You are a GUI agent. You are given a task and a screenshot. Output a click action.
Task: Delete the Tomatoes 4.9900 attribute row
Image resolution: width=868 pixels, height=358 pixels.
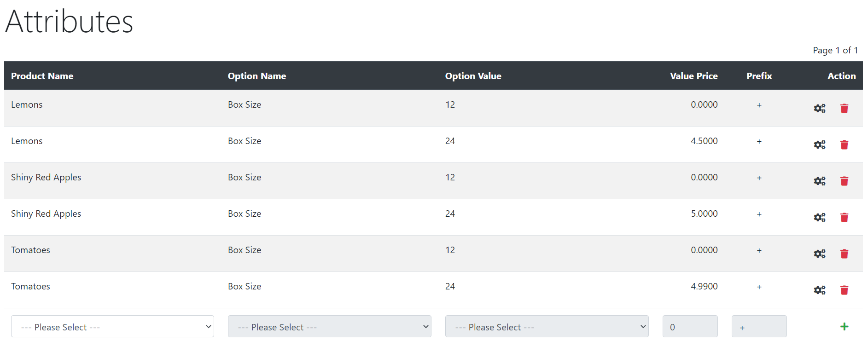click(844, 290)
